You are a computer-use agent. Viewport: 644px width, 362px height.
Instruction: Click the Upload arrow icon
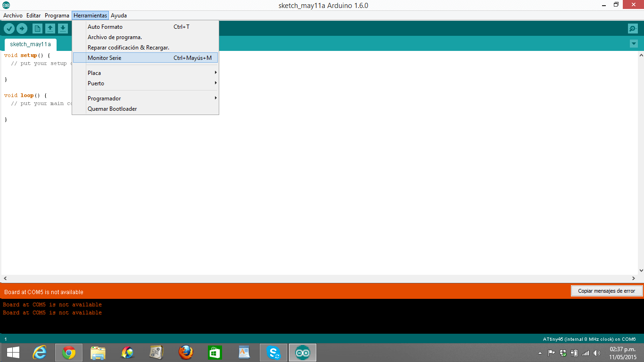tap(22, 29)
